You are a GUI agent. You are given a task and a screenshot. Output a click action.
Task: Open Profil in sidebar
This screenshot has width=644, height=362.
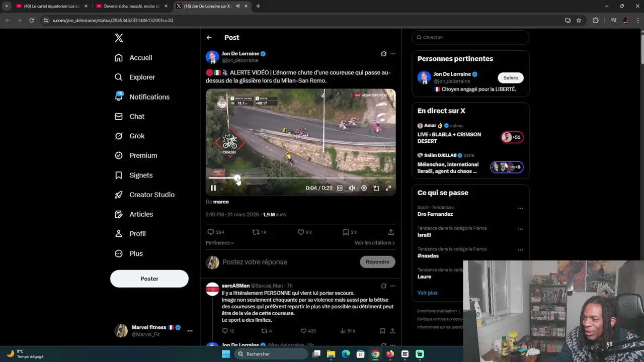[131, 234]
